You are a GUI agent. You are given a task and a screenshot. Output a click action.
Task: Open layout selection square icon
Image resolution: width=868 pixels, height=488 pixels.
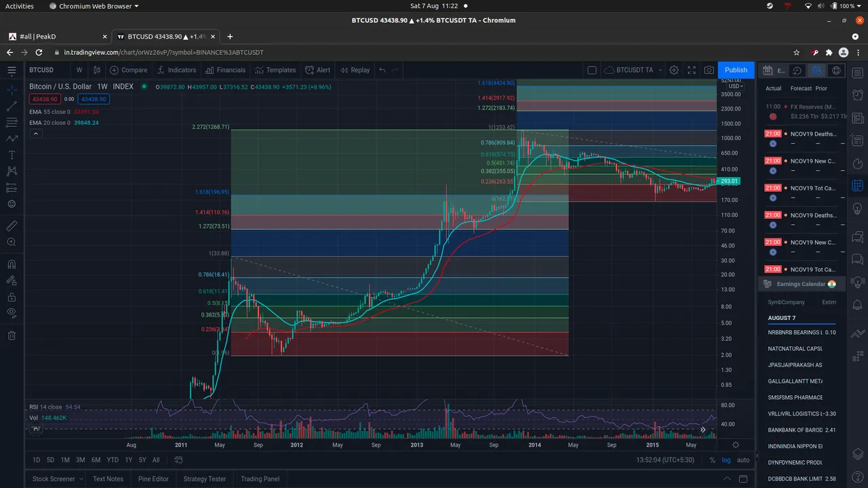pos(592,70)
